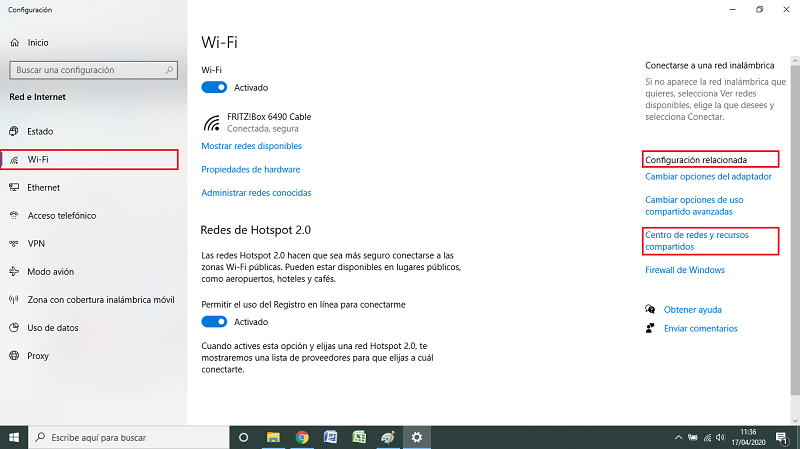
Task: Click the Inicio home icon
Action: point(15,43)
